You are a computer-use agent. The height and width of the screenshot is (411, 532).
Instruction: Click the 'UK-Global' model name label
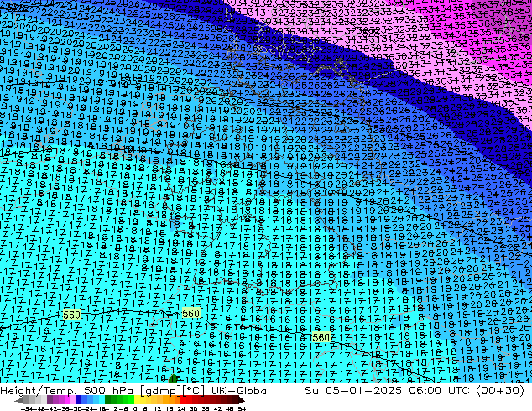tap(241, 391)
